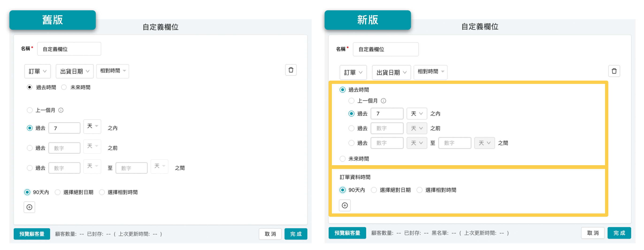Screen dimensions: 644x250
Task: Select the 上一個月 option in the new version
Action: [x=351, y=101]
